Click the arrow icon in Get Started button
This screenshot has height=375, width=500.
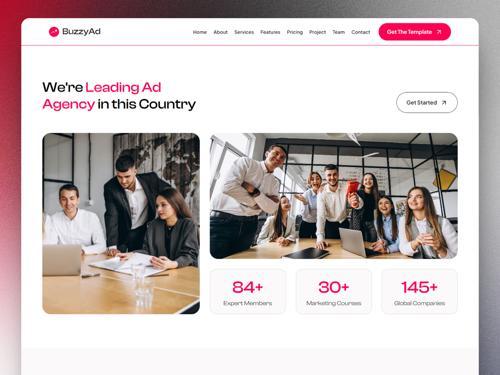[444, 103]
